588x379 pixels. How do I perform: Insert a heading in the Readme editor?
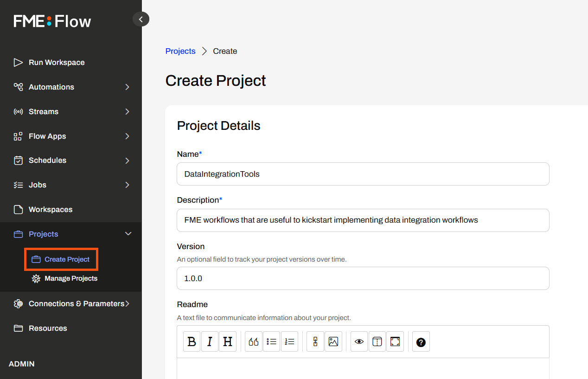click(228, 342)
